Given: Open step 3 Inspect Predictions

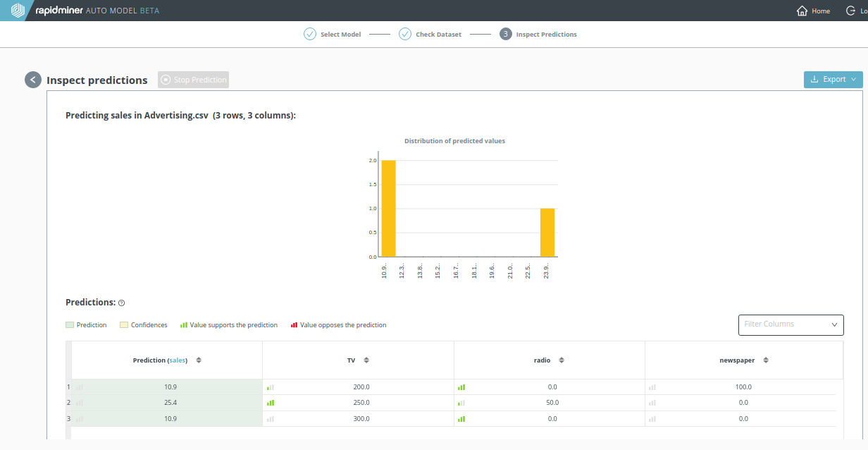Looking at the screenshot, I should tap(538, 34).
